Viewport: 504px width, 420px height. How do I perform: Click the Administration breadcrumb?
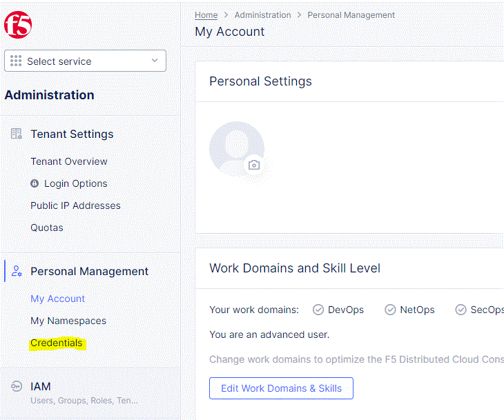262,15
